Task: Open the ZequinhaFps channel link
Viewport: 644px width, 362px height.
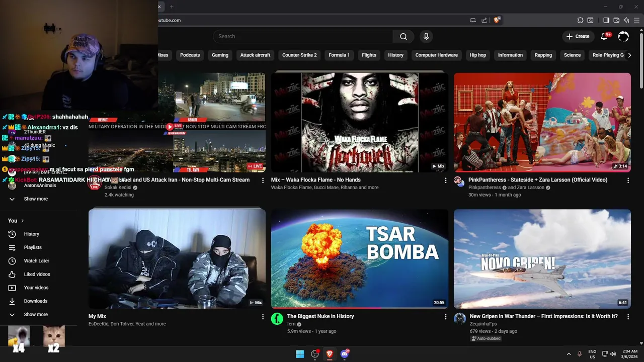Action: pos(483,324)
